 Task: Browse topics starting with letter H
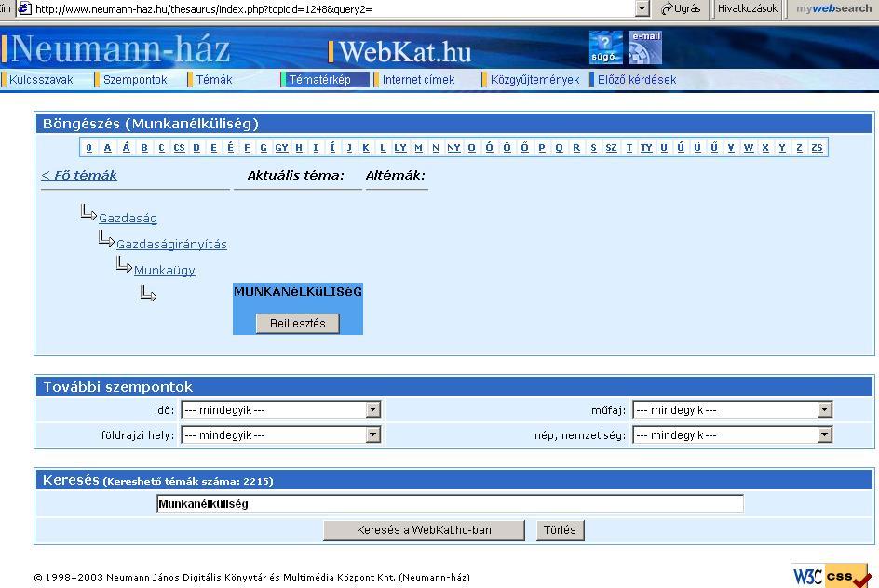[x=299, y=147]
